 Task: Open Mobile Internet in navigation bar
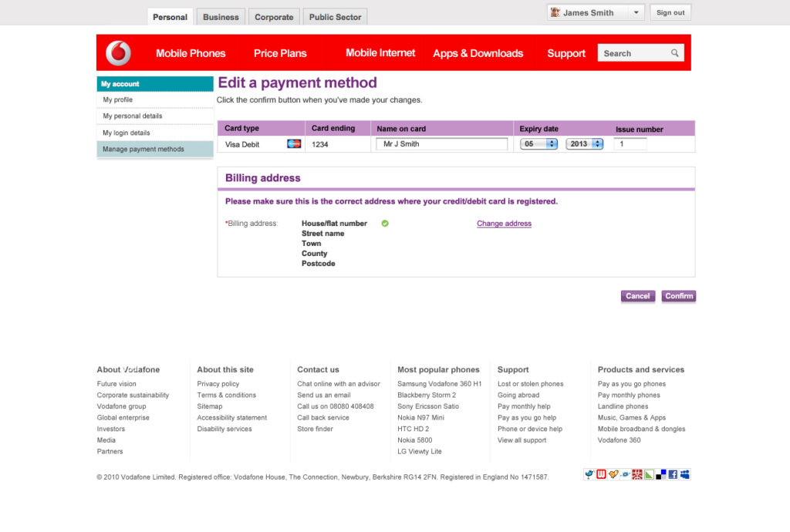pos(380,53)
